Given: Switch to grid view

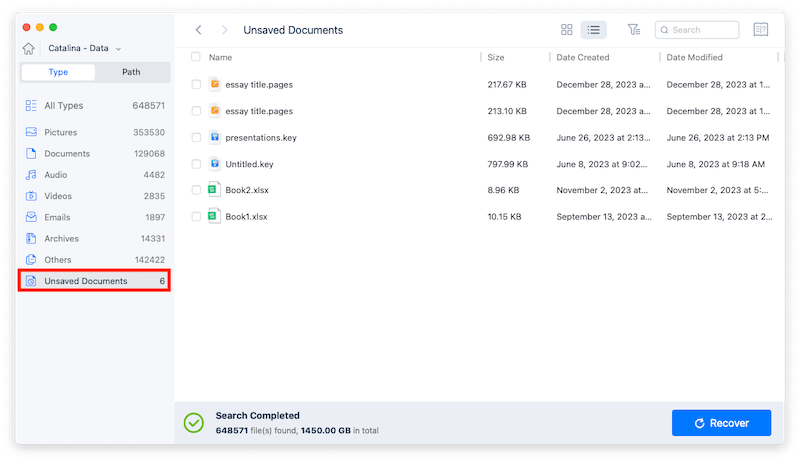Looking at the screenshot, I should tap(567, 30).
